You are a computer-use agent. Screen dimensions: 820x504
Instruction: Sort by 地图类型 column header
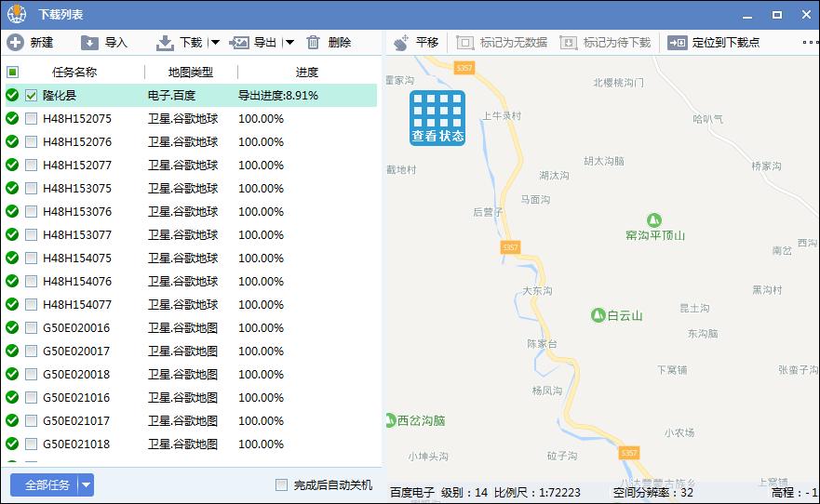(191, 73)
